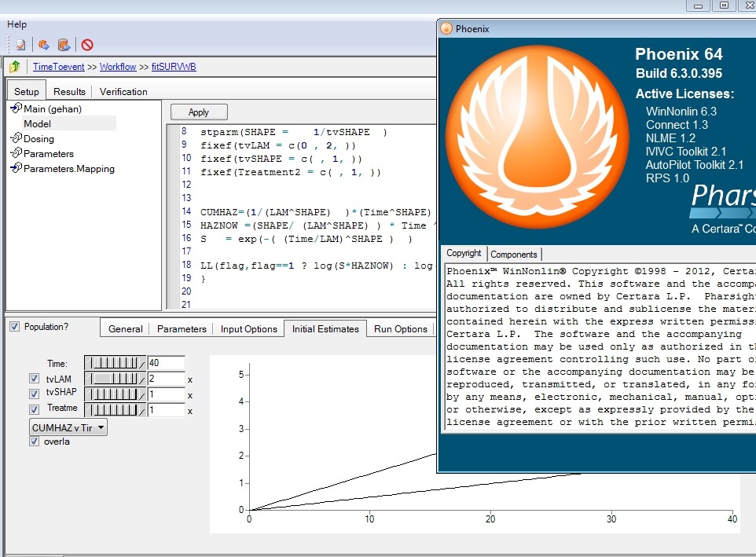Screen dimensions: 756x557
Task: Click the Apply button
Action: pos(199,112)
